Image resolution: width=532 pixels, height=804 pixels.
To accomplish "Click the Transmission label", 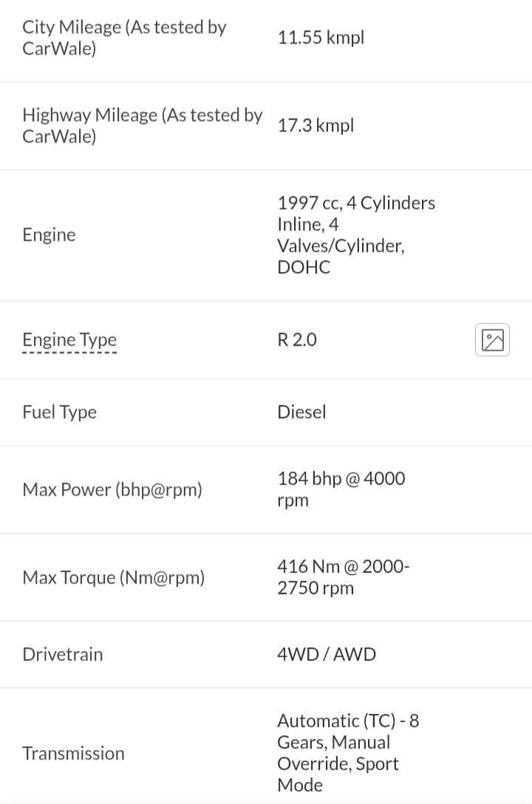I will click(73, 754).
